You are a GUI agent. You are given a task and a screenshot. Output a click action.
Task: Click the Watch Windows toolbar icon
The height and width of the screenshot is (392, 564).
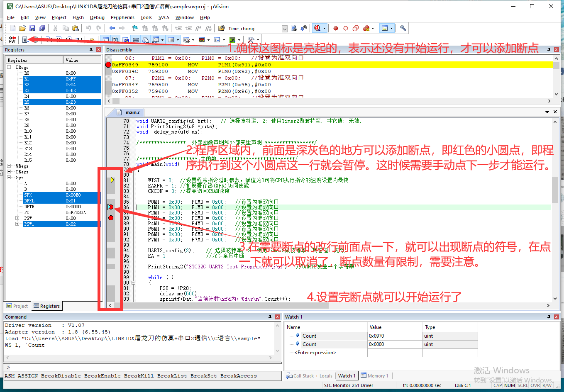coord(156,40)
